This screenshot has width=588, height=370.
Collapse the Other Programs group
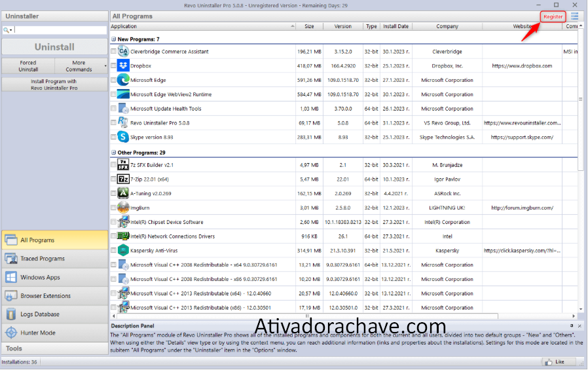114,153
